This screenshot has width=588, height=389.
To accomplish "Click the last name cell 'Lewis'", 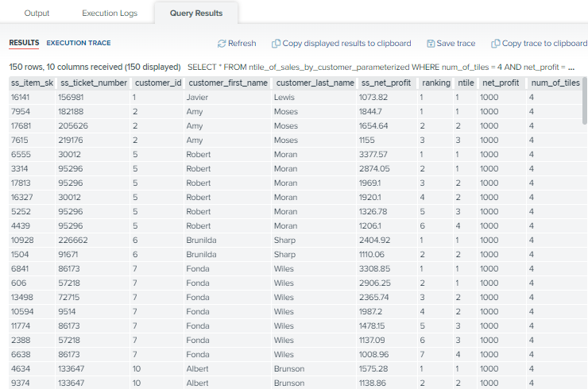I will pyautogui.click(x=315, y=98).
